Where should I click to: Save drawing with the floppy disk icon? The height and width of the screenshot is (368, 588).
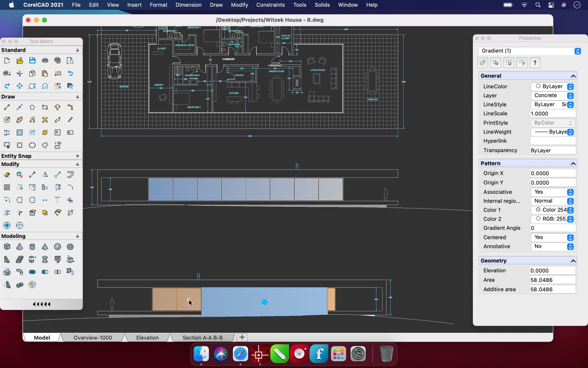32,60
